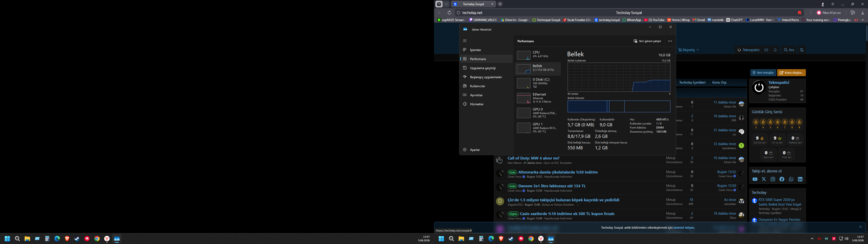The width and height of the screenshot is (868, 244).
Task: Open ChatGPT bookmark in bookmarks bar
Action: (735, 20)
